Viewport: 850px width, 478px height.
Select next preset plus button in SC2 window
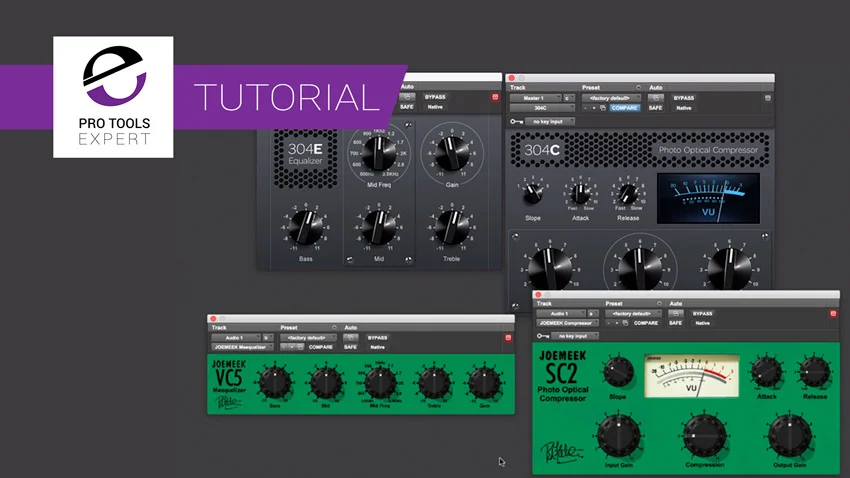tap(617, 323)
